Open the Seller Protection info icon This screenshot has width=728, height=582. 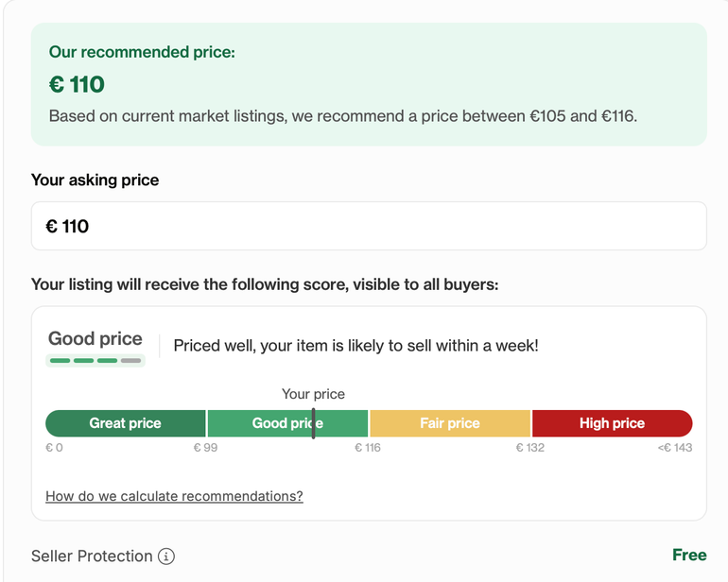pyautogui.click(x=166, y=556)
